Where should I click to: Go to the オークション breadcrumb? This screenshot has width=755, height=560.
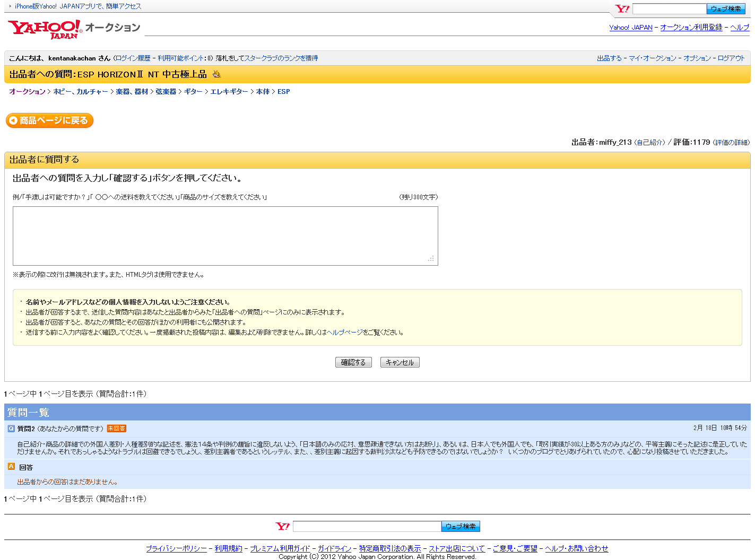(x=28, y=92)
